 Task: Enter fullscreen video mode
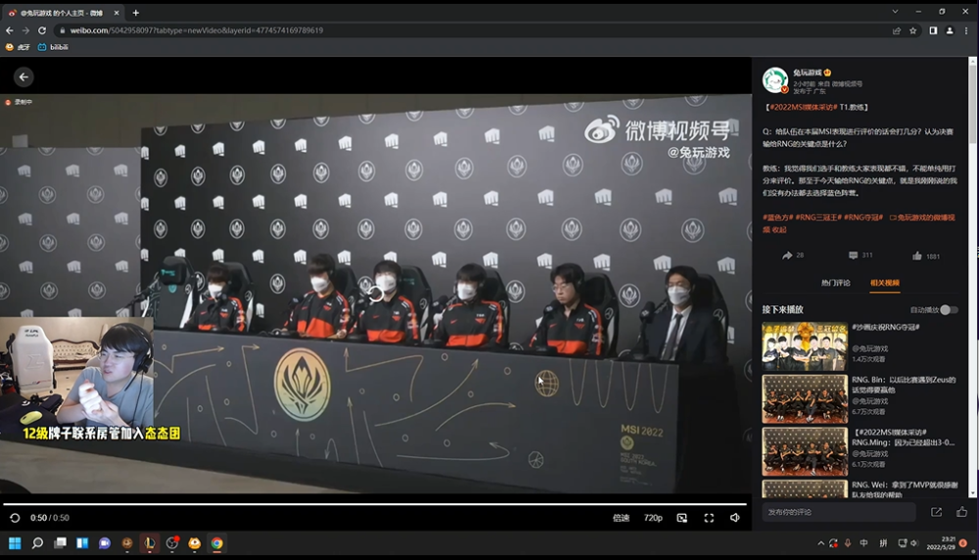pyautogui.click(x=709, y=518)
